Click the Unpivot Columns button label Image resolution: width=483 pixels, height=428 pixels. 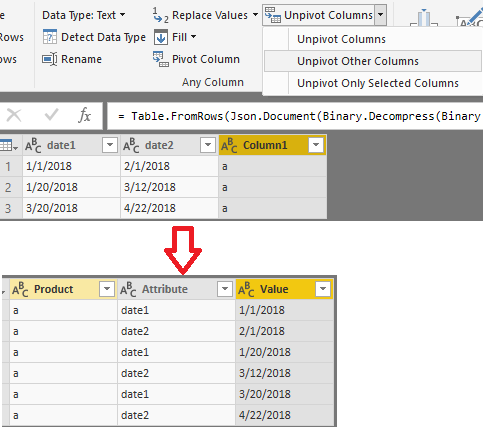tap(328, 15)
